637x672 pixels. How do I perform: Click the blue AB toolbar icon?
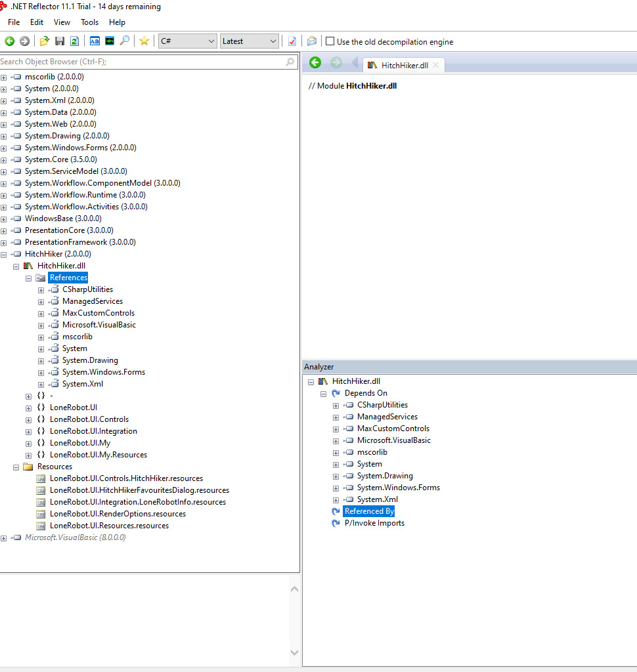click(x=95, y=41)
